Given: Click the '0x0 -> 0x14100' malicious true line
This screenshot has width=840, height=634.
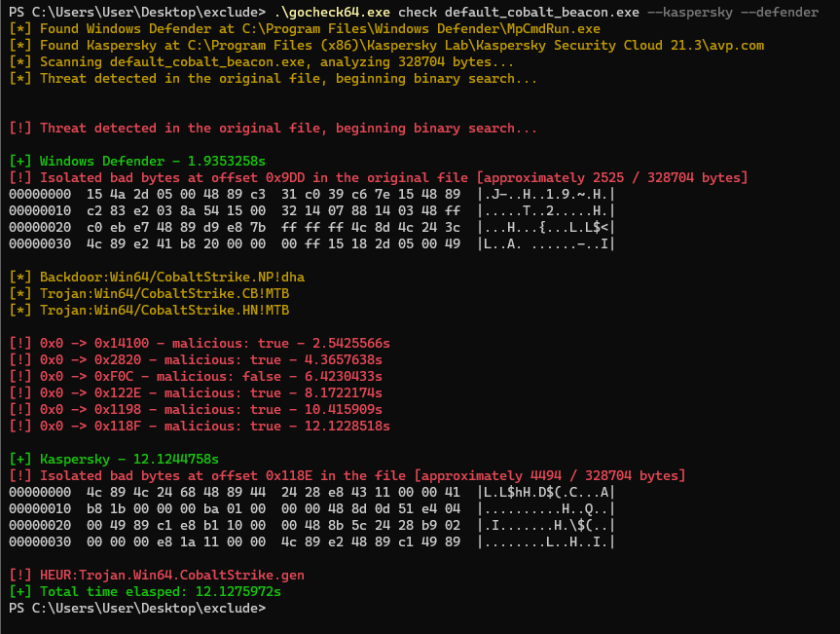Looking at the screenshot, I should pyautogui.click(x=200, y=344).
